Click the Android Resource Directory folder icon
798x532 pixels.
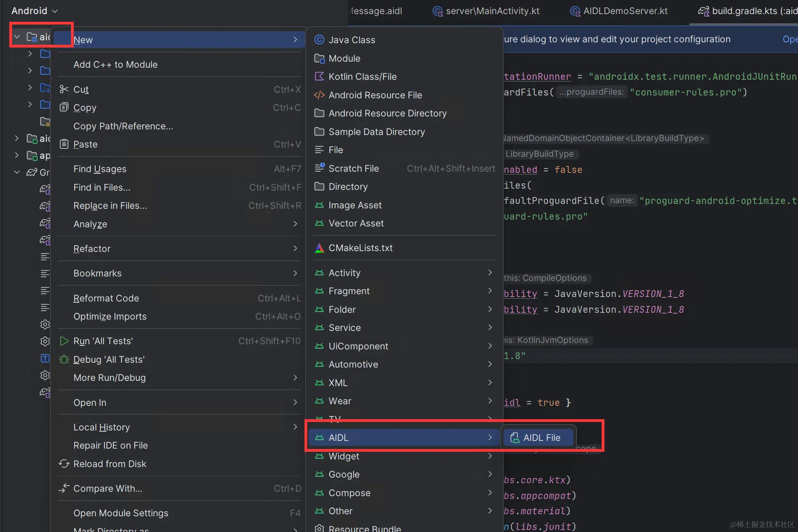319,113
